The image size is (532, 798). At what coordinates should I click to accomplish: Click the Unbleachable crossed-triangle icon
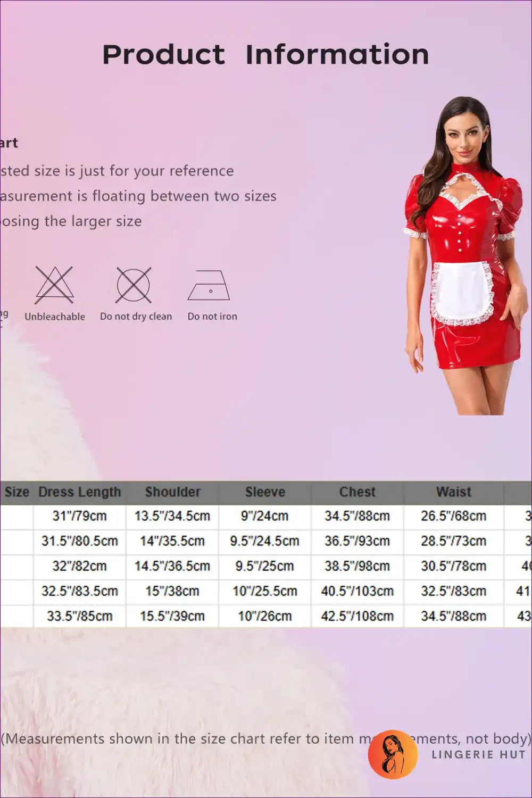coord(54,285)
